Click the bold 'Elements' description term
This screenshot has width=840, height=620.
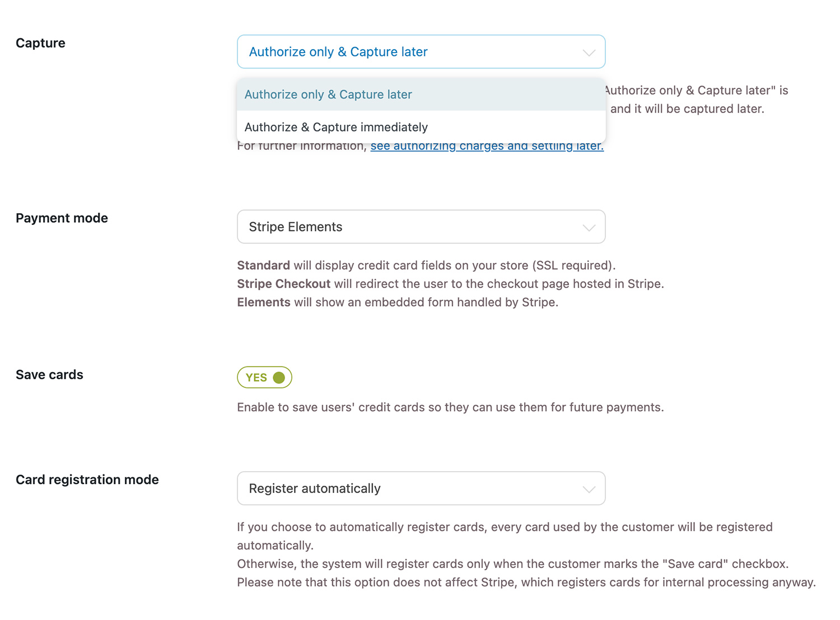click(263, 302)
